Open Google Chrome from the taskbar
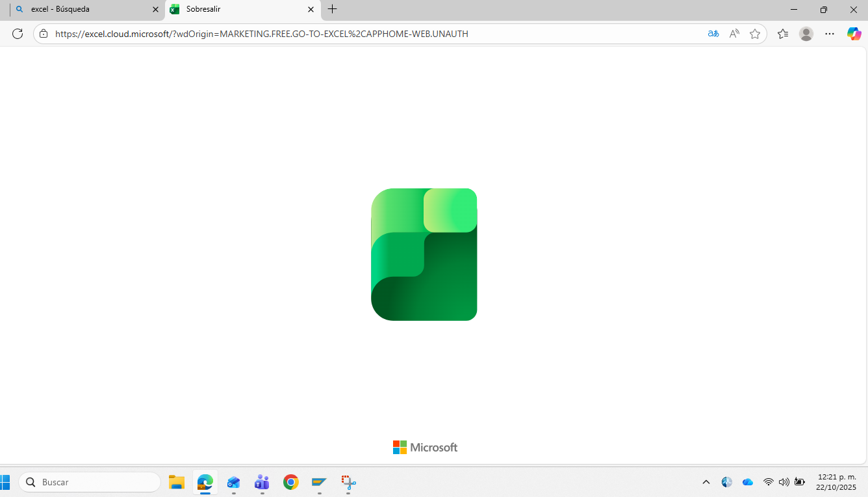The image size is (868, 497). tap(290, 482)
